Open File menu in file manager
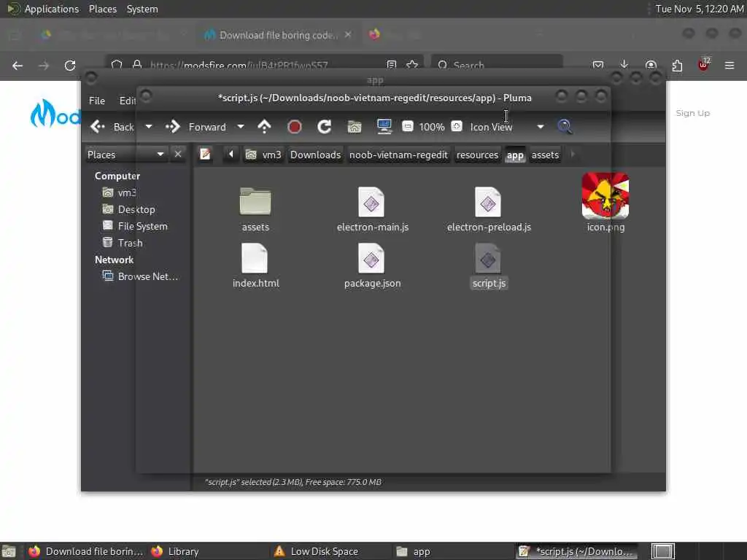This screenshot has height=560, width=747. [x=97, y=101]
